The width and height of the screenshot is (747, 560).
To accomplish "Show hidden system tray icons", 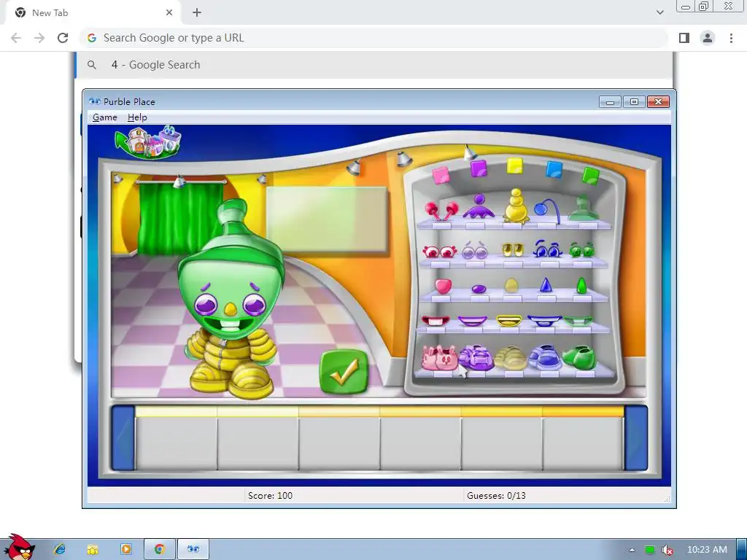I will tap(632, 550).
